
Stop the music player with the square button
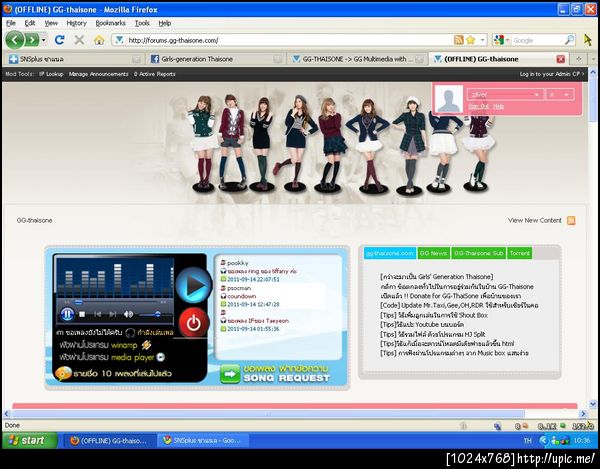82,314
